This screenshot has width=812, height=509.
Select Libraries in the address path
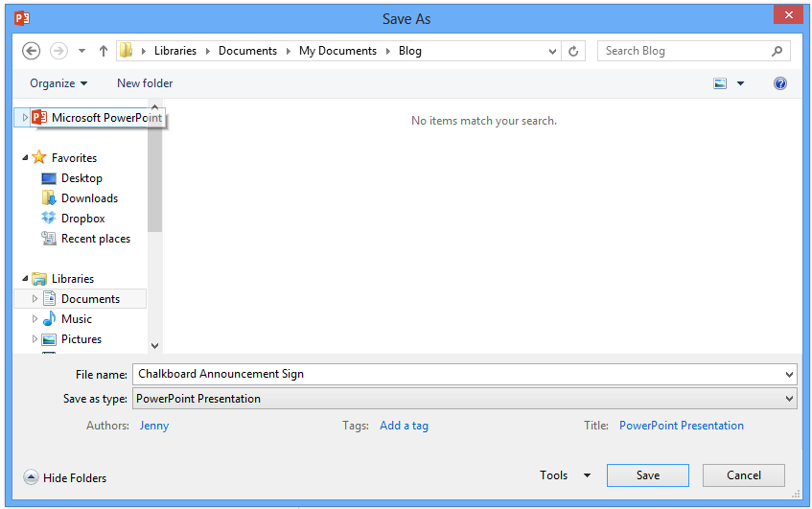pos(175,51)
